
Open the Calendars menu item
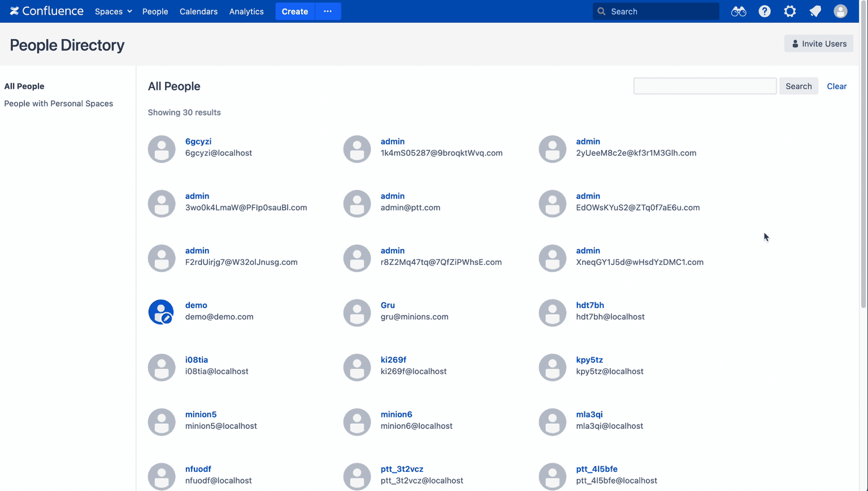click(x=198, y=11)
